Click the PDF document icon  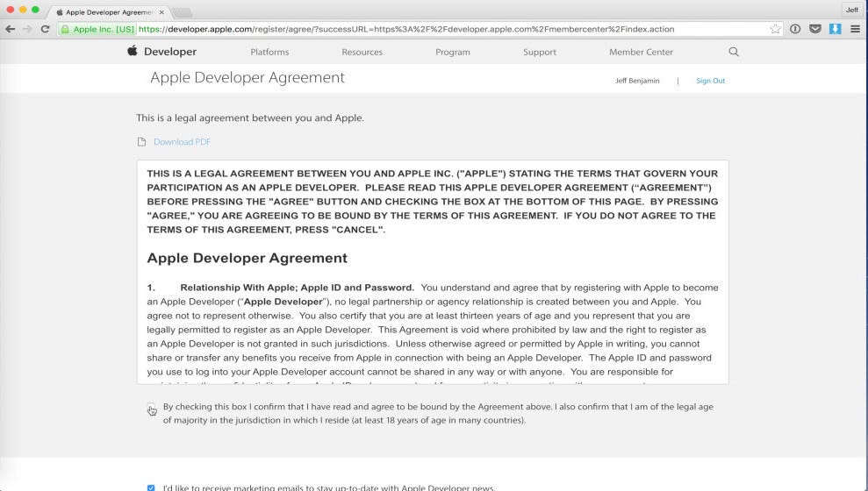tap(141, 142)
